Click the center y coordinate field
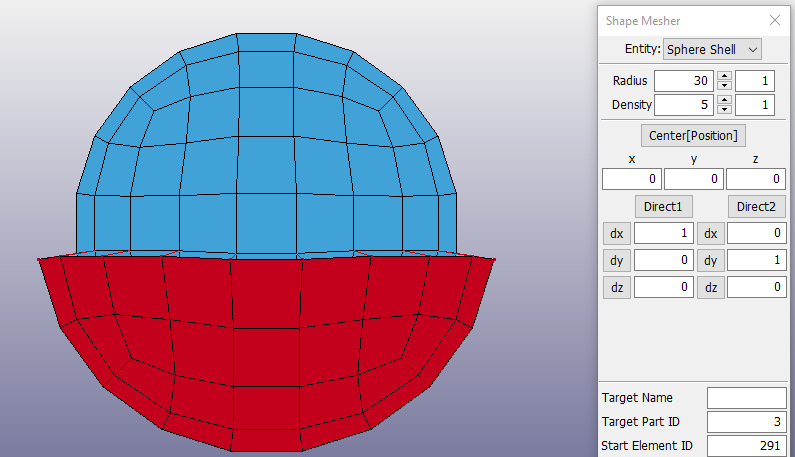 pyautogui.click(x=694, y=179)
